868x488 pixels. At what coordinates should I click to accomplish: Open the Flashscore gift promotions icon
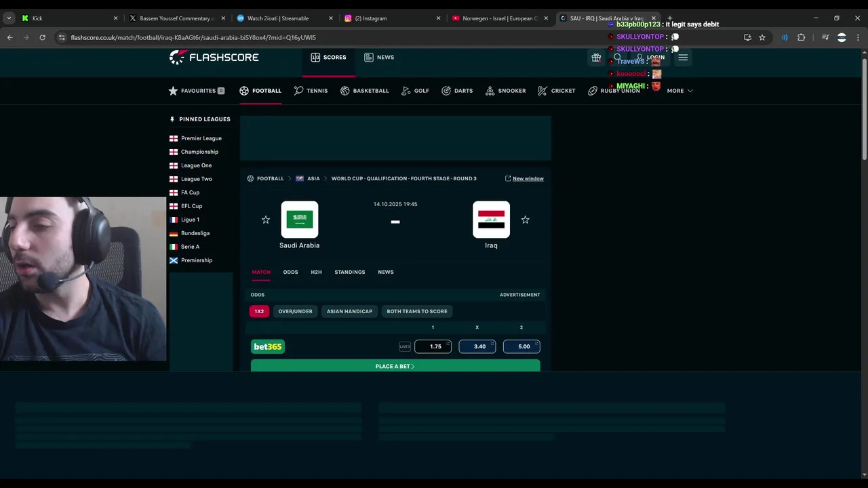(x=596, y=58)
